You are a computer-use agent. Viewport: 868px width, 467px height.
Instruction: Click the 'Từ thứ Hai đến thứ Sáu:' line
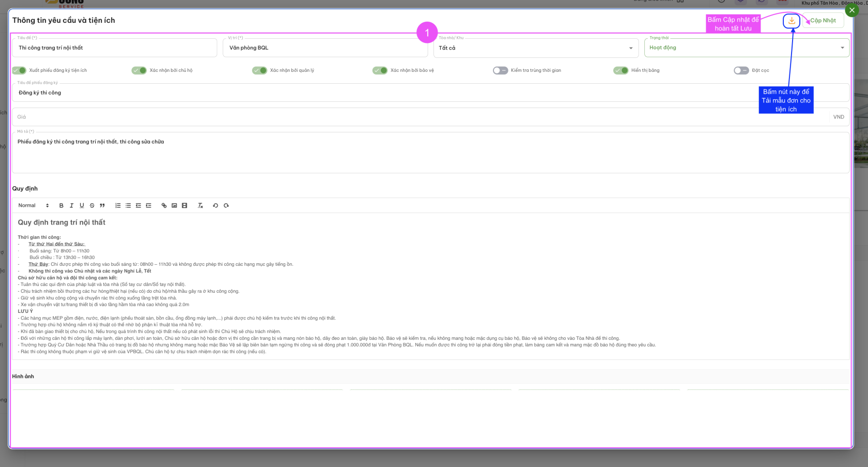point(57,244)
